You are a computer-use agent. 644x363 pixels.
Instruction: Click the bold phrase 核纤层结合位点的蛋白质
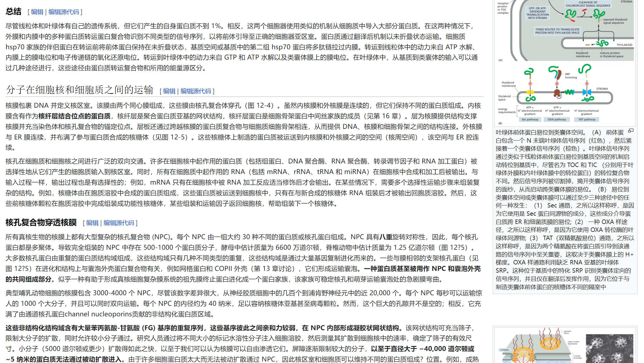[x=74, y=116]
